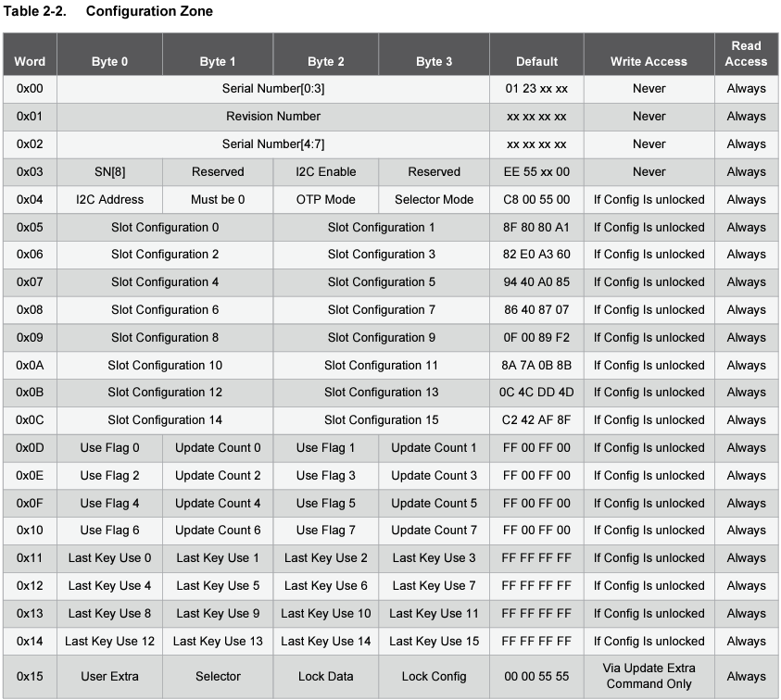781x700 pixels.
Task: Click 'Slot Configuration 3' cell
Action: click(x=381, y=255)
